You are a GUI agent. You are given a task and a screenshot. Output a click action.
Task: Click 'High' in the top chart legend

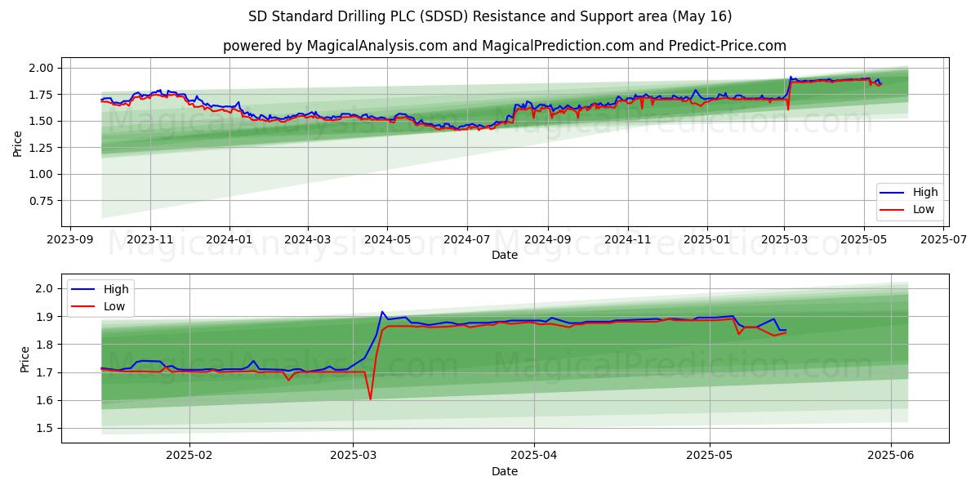point(925,193)
